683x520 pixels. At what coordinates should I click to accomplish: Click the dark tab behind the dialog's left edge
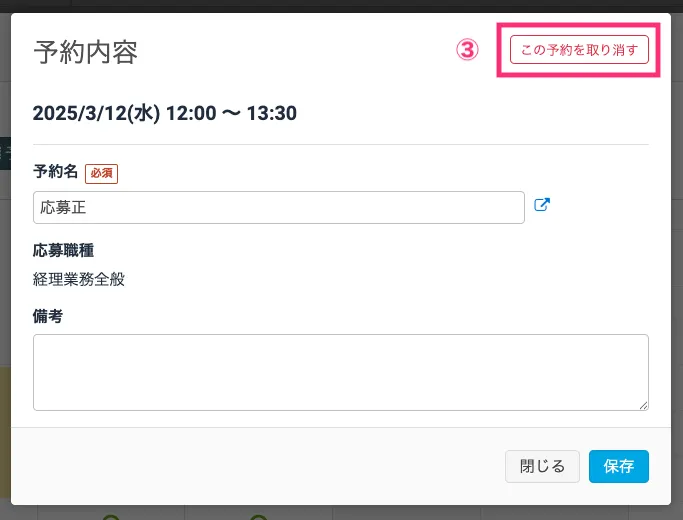pyautogui.click(x=4, y=153)
